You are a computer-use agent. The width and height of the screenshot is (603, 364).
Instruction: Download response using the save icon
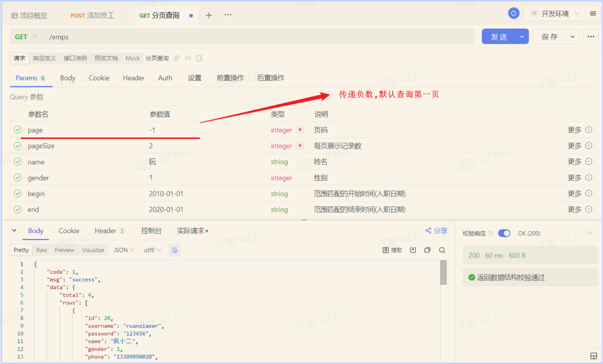[x=413, y=250]
